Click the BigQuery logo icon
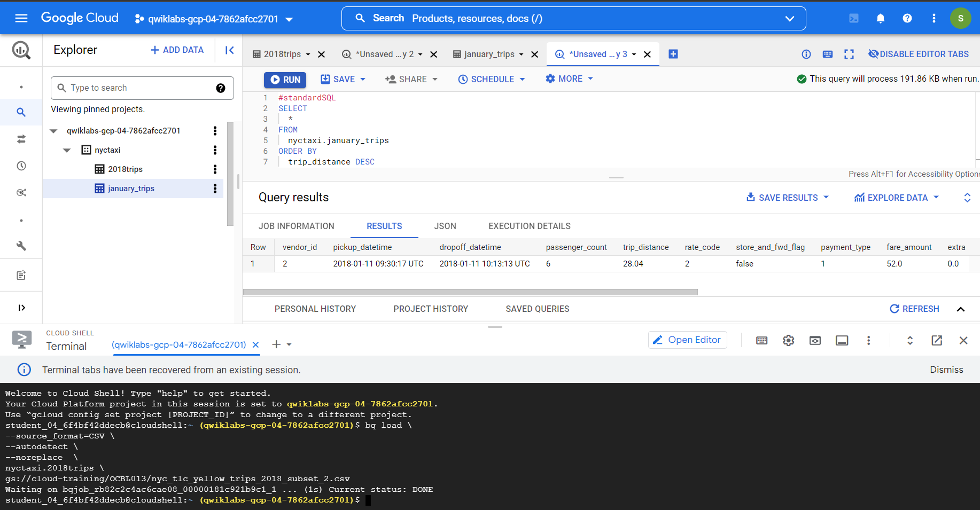 tap(21, 50)
